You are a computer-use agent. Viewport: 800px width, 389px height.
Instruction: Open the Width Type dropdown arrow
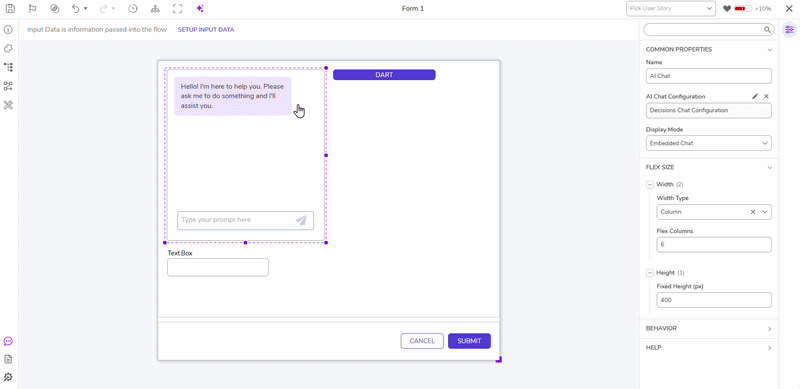pyautogui.click(x=765, y=212)
